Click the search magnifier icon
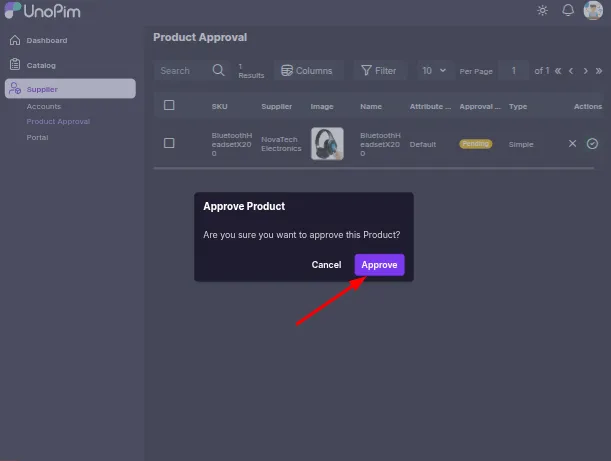The image size is (611, 461). 219,70
